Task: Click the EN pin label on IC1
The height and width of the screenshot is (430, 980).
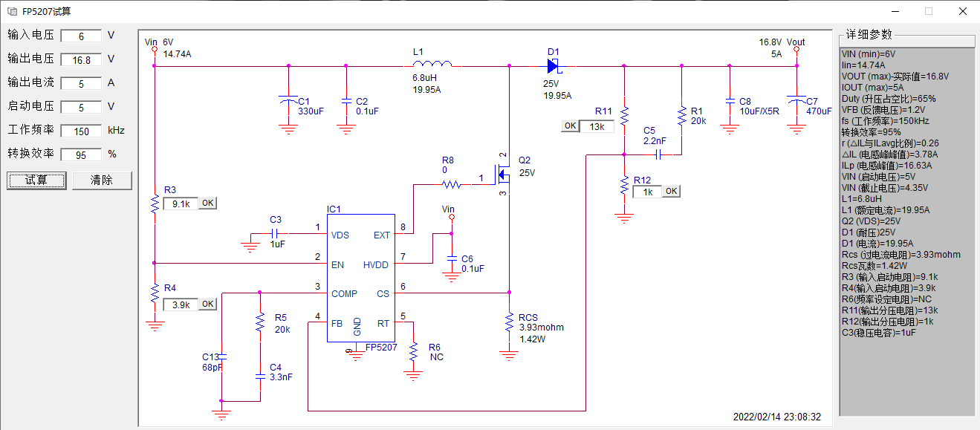Action: (338, 264)
